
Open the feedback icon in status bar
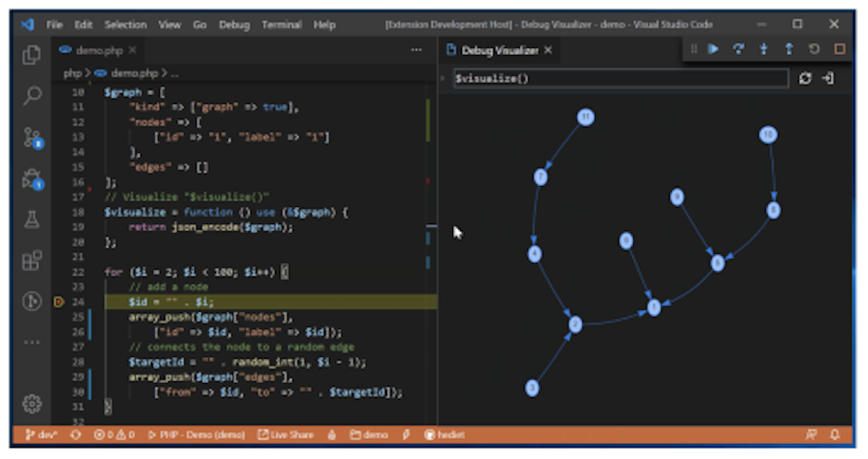(811, 435)
